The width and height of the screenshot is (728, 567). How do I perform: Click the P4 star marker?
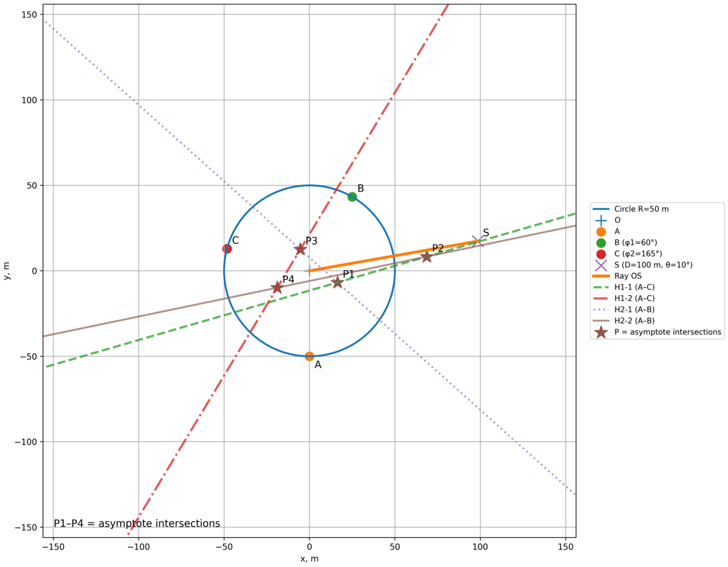277,287
